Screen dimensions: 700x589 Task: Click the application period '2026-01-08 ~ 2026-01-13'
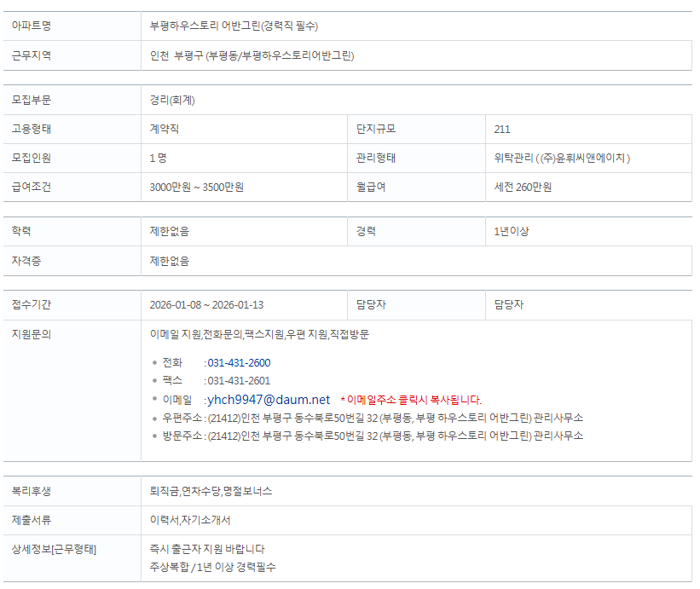coord(206,305)
